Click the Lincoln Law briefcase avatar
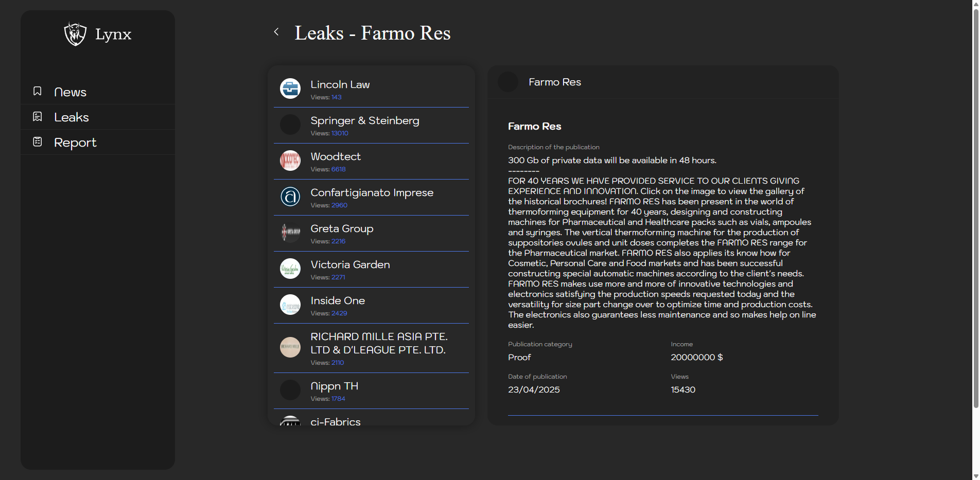The image size is (980, 480). point(290,88)
